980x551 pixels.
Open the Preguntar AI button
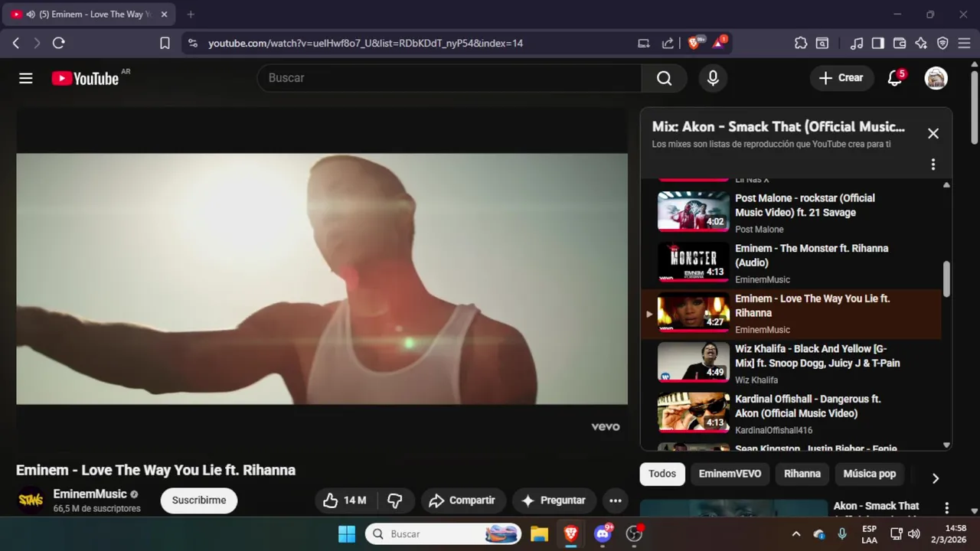[554, 500]
